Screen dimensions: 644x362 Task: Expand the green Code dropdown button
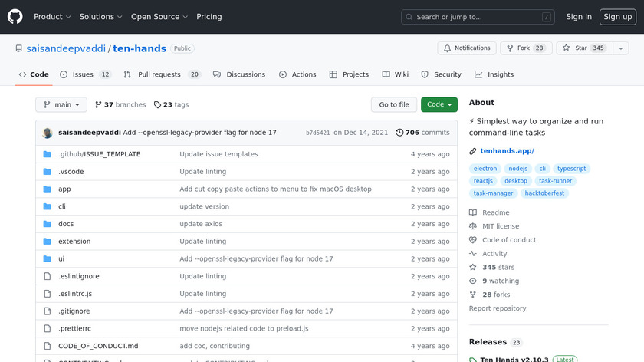point(439,105)
